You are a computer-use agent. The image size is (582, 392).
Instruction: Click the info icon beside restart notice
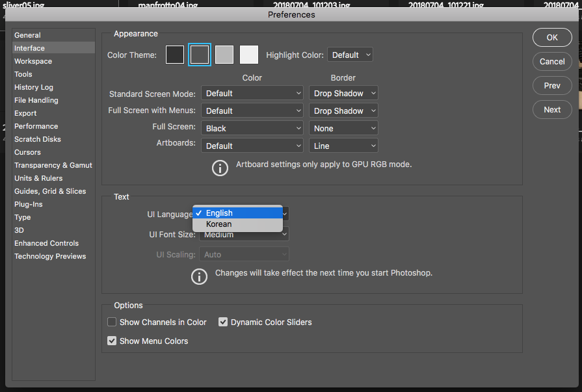click(x=199, y=276)
